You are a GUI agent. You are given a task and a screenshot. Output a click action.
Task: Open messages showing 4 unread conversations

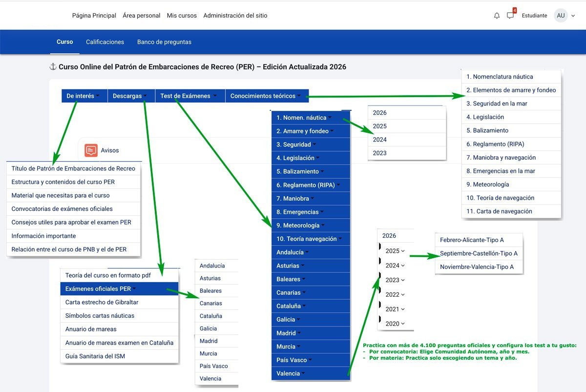tap(510, 15)
